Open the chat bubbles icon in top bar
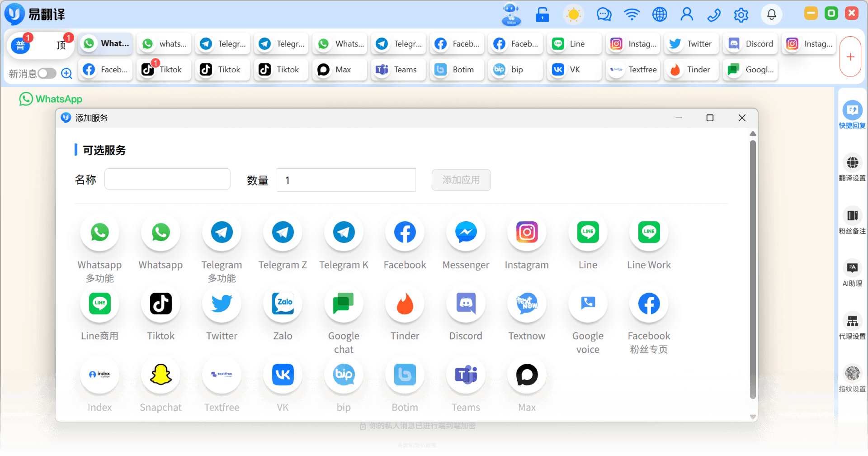Image resolution: width=868 pixels, height=456 pixels. (x=604, y=14)
